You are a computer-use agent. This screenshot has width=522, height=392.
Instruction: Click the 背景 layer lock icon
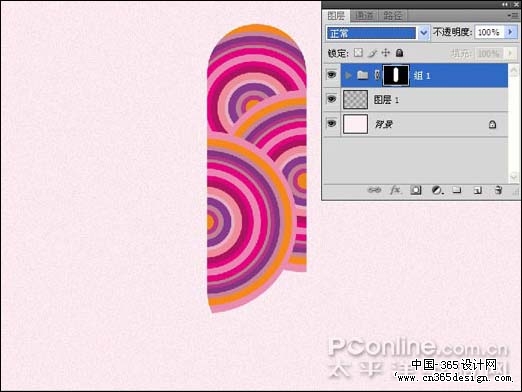point(492,124)
